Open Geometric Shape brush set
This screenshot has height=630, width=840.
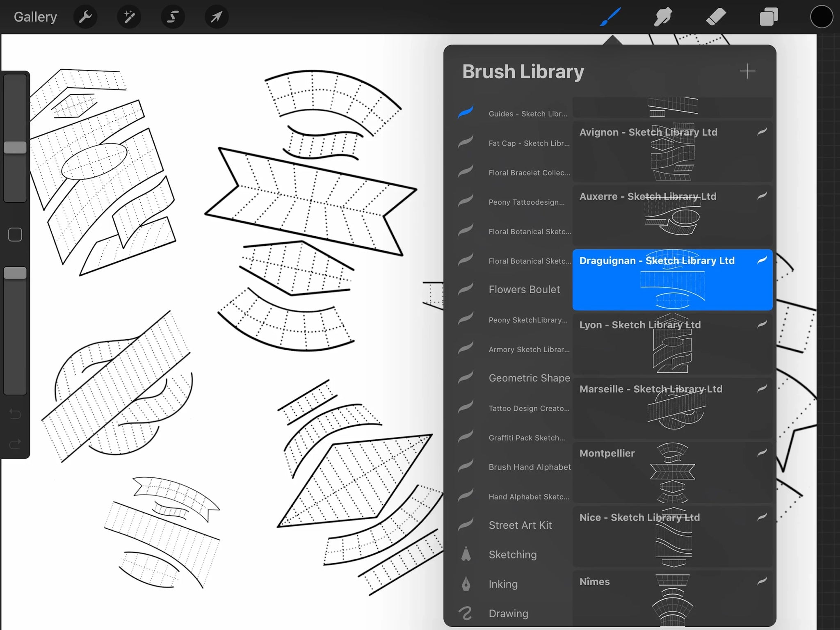pyautogui.click(x=514, y=378)
